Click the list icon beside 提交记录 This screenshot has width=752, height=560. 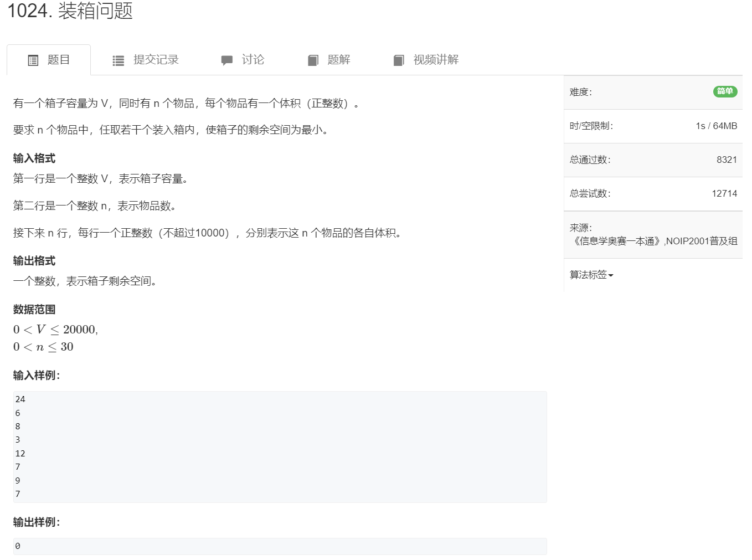(119, 60)
